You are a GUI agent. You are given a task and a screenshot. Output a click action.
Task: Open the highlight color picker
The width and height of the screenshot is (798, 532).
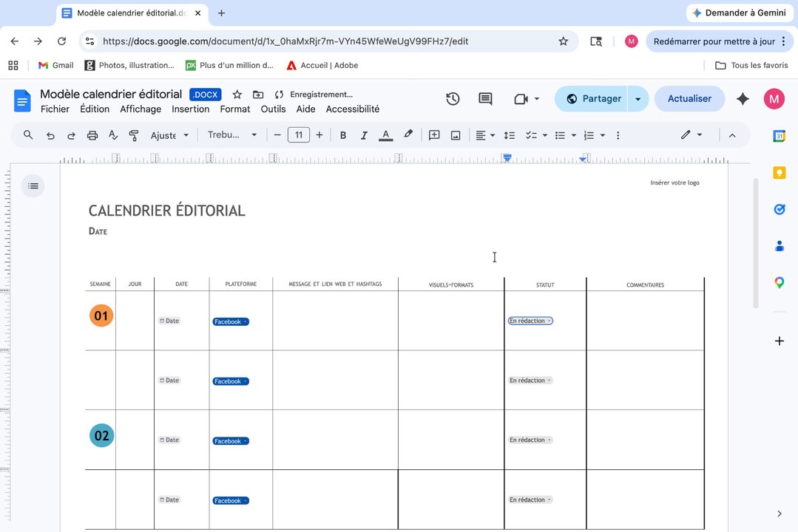click(408, 134)
